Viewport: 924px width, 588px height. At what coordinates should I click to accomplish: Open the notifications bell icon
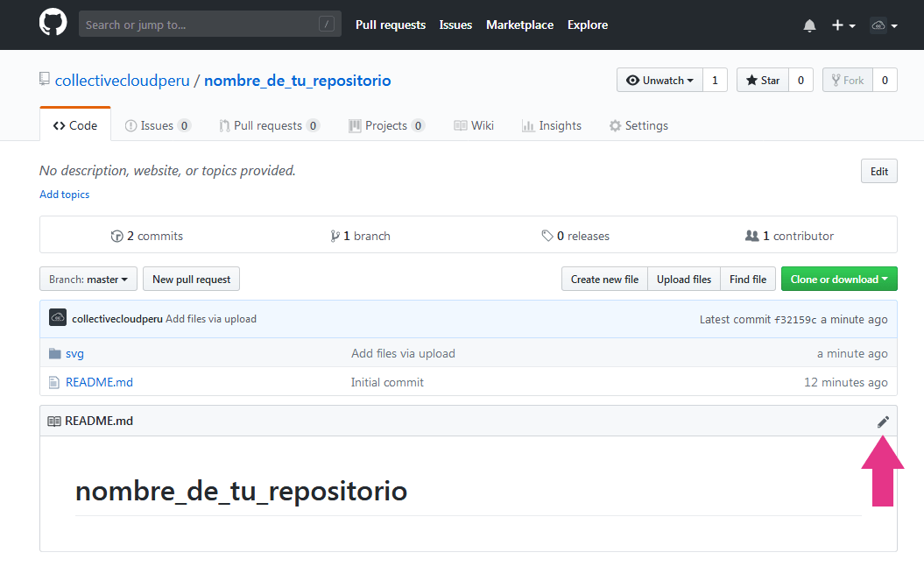click(x=809, y=25)
